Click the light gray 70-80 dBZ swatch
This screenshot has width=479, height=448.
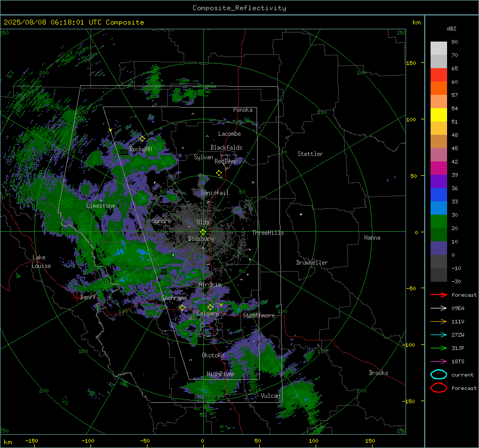coord(439,48)
